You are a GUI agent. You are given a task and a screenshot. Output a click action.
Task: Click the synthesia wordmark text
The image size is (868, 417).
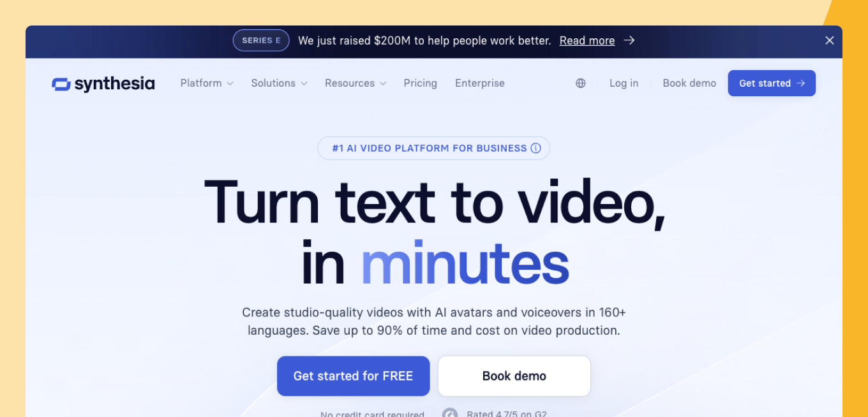115,84
